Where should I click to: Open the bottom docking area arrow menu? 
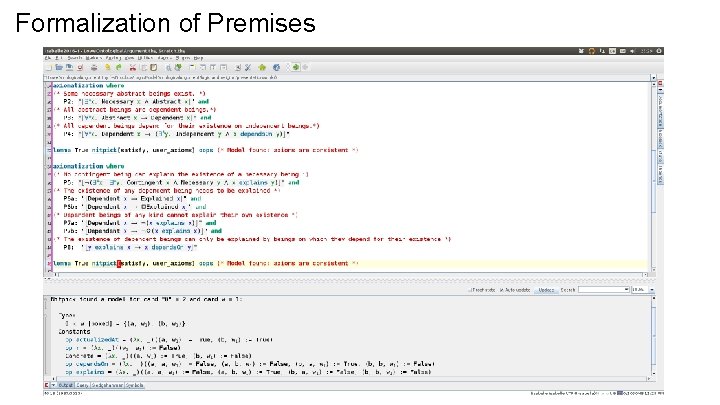(53, 385)
